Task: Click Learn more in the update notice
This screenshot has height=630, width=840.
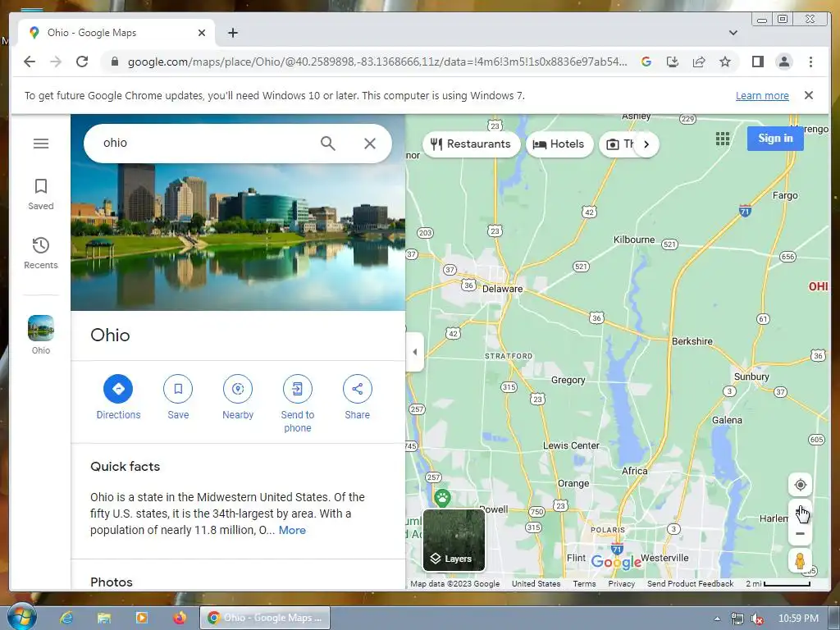Action: (762, 95)
